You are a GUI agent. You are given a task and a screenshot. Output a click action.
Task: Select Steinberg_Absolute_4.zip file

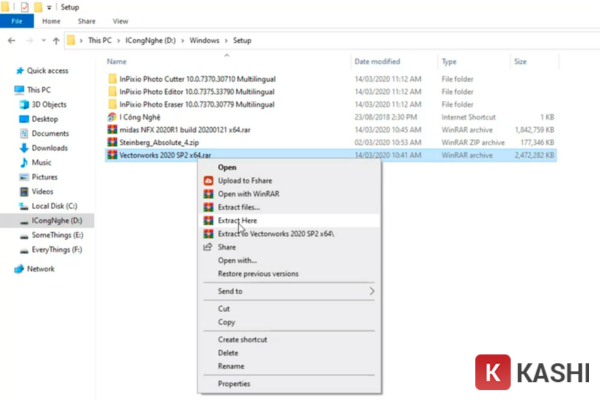tap(159, 142)
